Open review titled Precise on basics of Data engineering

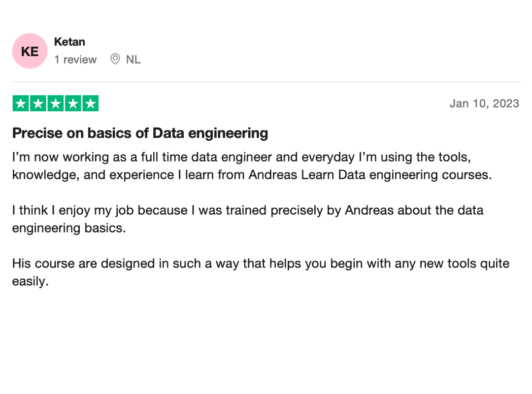(140, 133)
